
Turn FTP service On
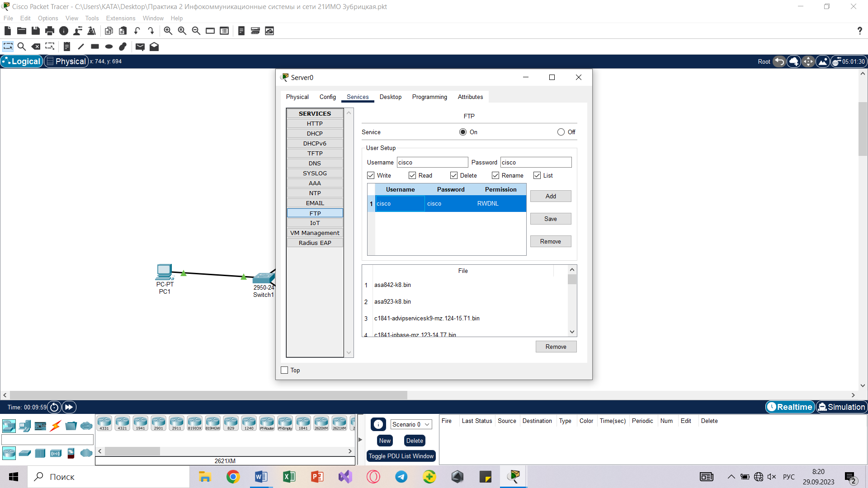[463, 132]
